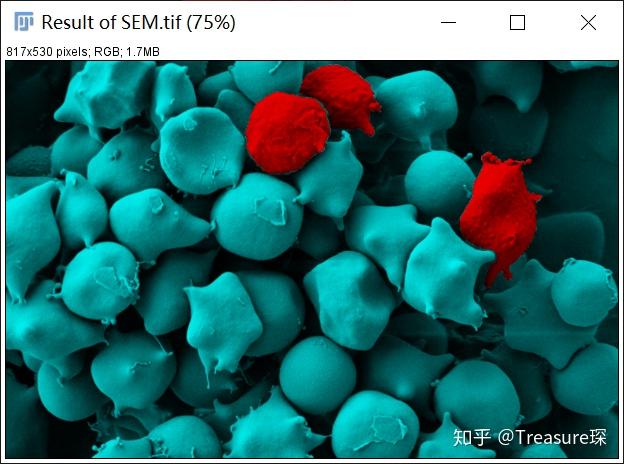Minimize the Result of SEM.tif window
The height and width of the screenshot is (464, 624).
point(448,22)
